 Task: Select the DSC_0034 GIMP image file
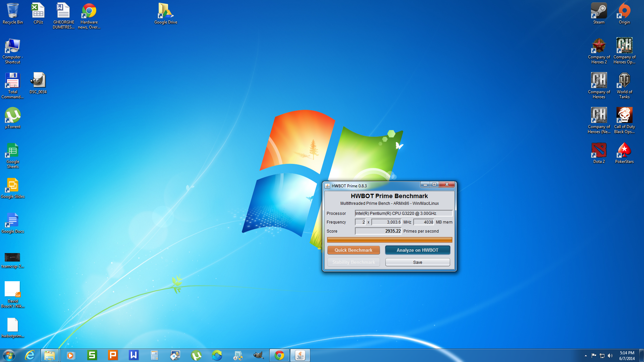(38, 83)
